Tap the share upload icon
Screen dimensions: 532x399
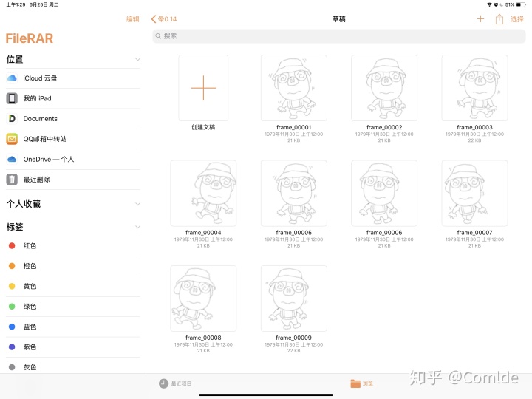coord(499,19)
